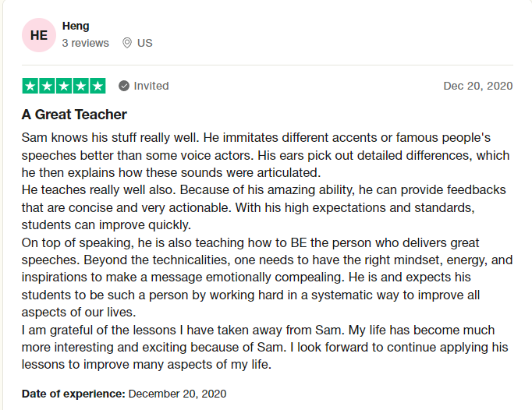Click the fifth green rating star
Viewport: 532px width, 410px height.
(98, 86)
